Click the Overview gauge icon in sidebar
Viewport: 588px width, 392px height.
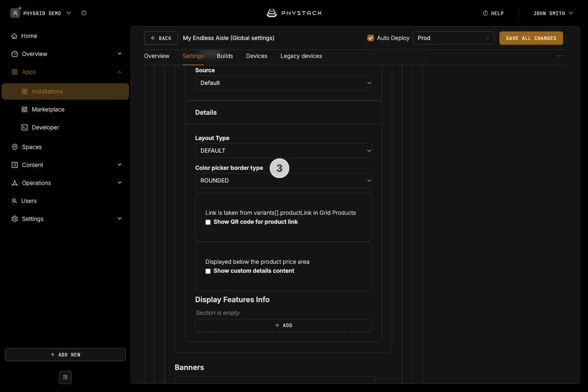(15, 54)
